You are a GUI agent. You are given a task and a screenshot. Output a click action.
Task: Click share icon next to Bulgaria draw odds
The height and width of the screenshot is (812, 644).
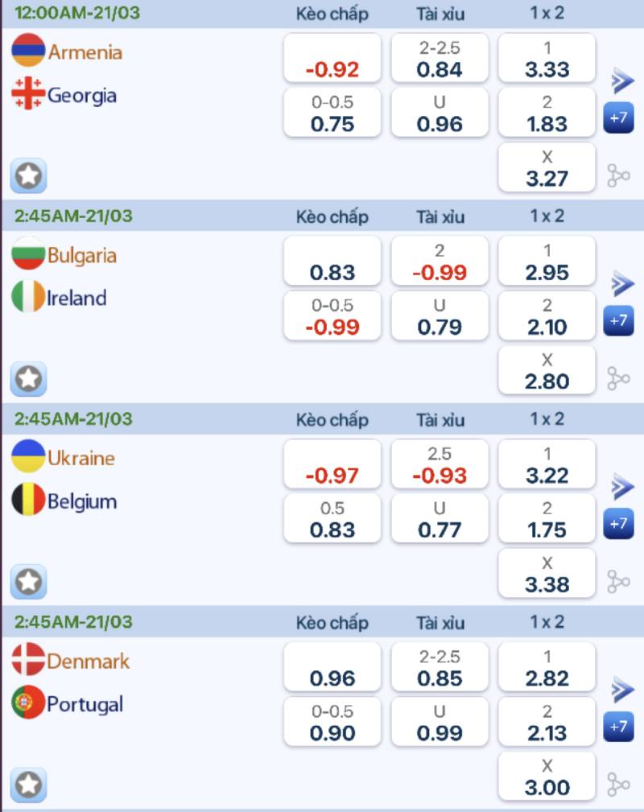point(618,378)
